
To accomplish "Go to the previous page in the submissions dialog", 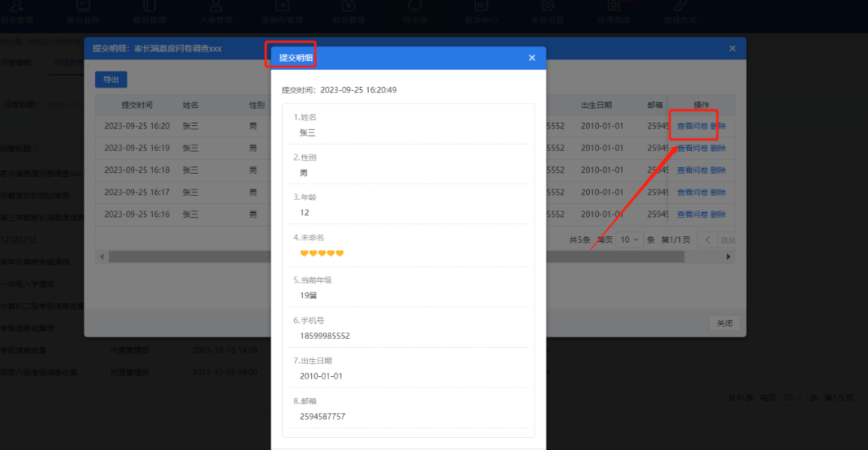I will (x=707, y=239).
